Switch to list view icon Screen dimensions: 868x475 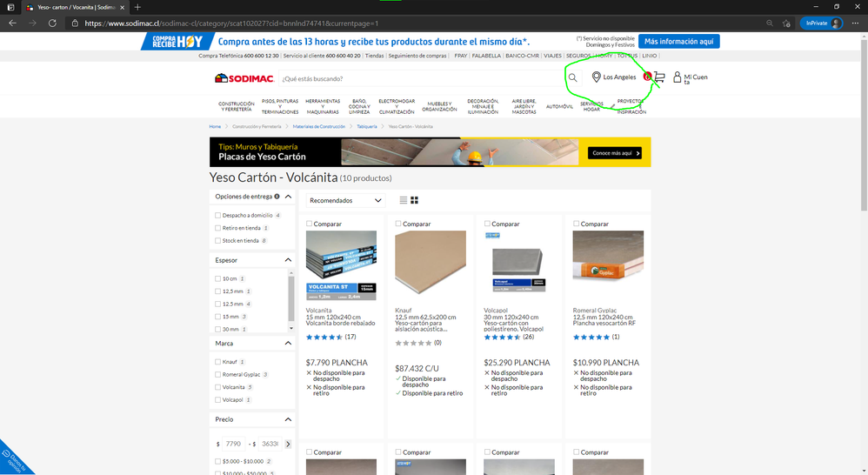point(403,200)
